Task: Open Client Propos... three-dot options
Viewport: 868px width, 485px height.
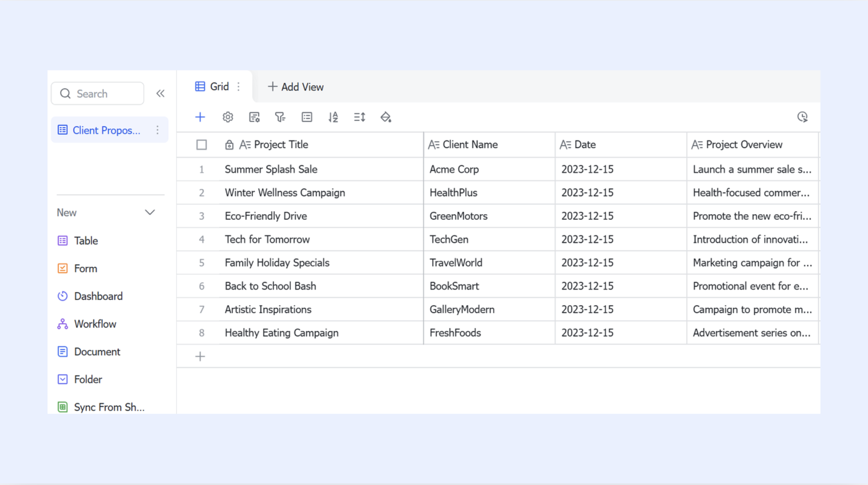Action: [x=157, y=130]
